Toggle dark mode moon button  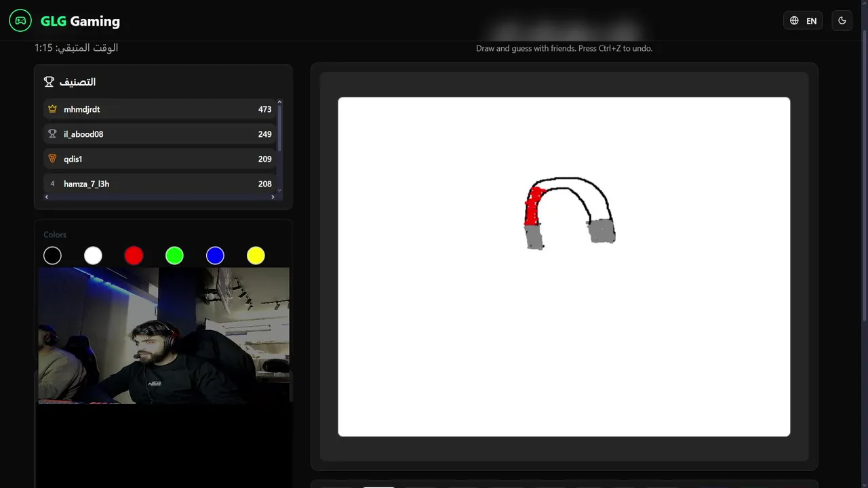coord(842,21)
